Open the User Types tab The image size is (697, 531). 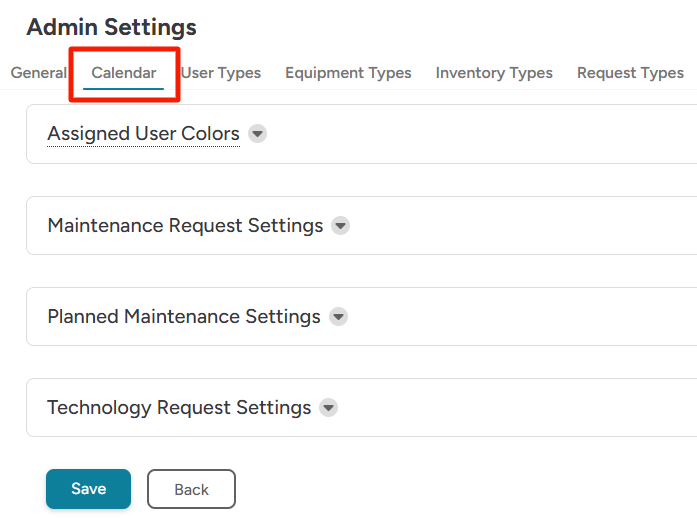point(220,73)
